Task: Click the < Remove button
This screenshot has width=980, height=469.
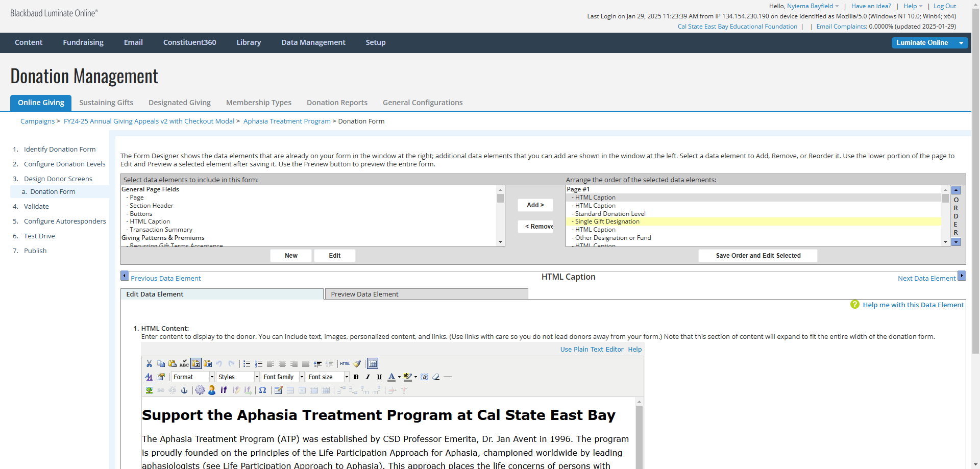Action: pyautogui.click(x=535, y=226)
